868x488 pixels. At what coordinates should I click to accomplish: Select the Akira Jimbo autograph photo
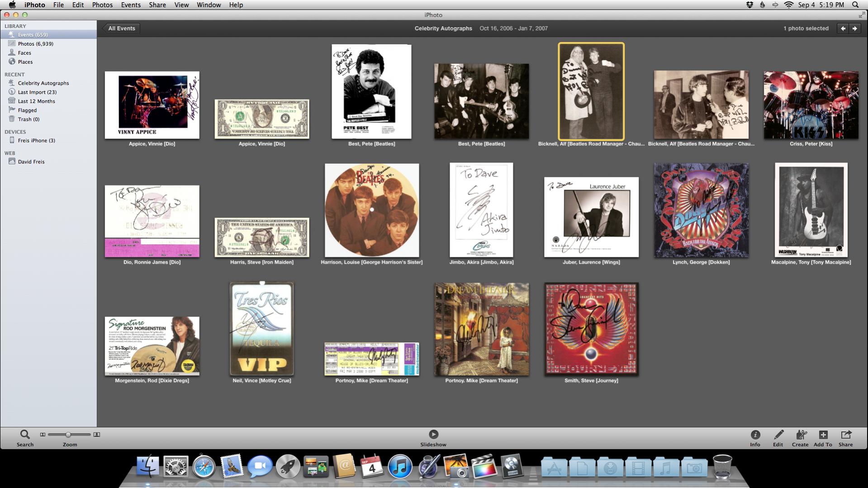pyautogui.click(x=481, y=210)
